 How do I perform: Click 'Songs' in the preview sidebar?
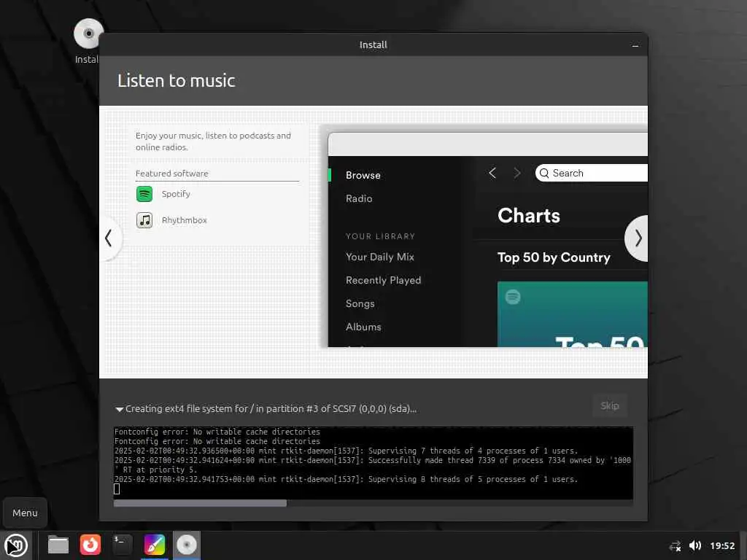(360, 303)
